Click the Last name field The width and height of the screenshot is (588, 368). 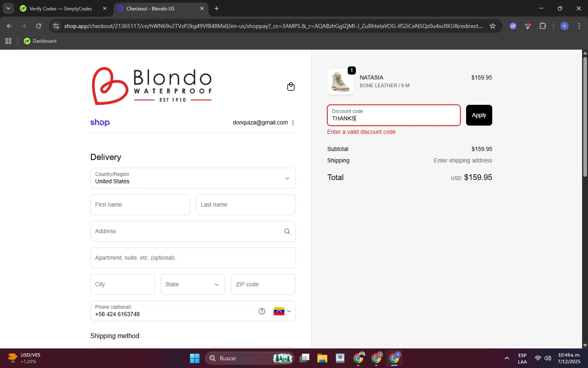pos(245,205)
